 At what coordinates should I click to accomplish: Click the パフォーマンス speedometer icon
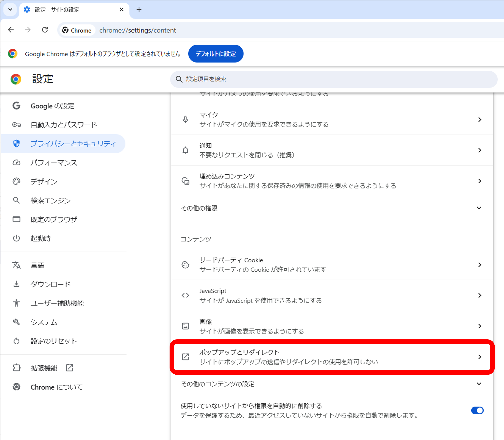(x=16, y=163)
